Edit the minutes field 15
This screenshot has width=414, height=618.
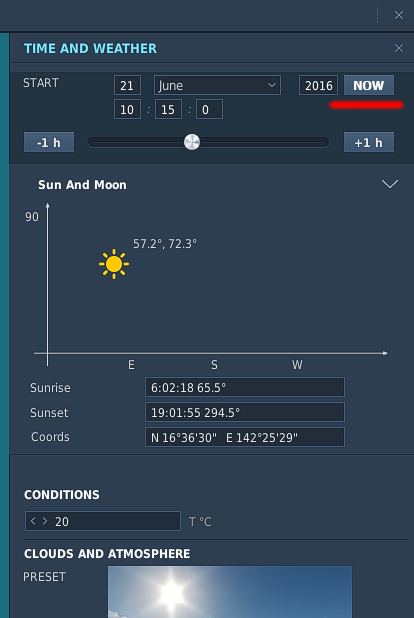click(168, 109)
